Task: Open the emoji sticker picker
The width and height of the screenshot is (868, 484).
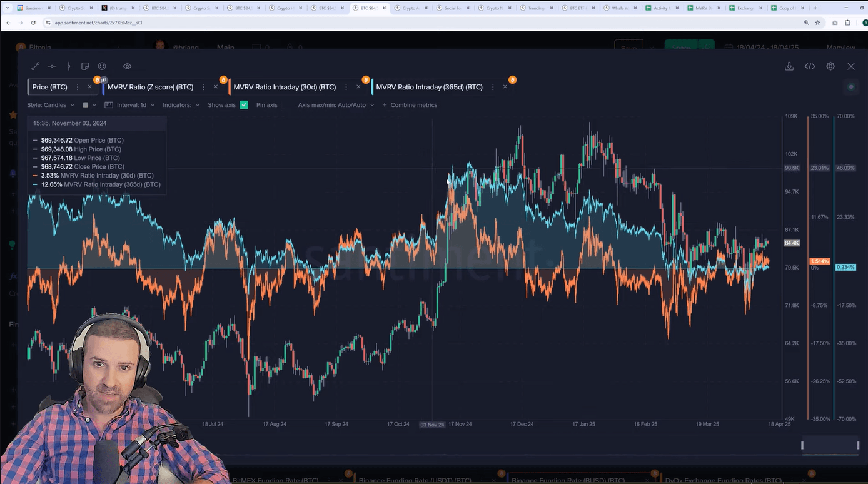Action: [x=102, y=66]
